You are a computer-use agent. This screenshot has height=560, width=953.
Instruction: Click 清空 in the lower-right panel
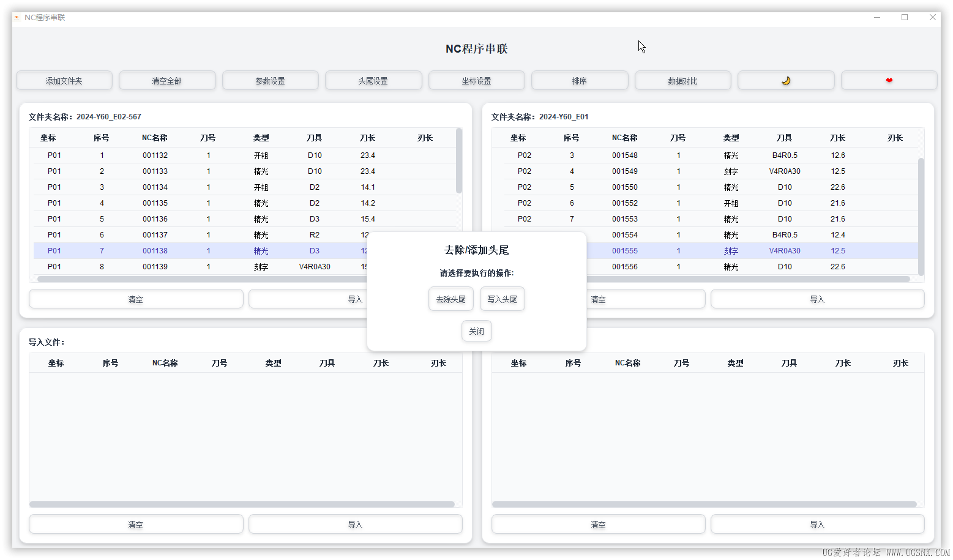point(599,525)
